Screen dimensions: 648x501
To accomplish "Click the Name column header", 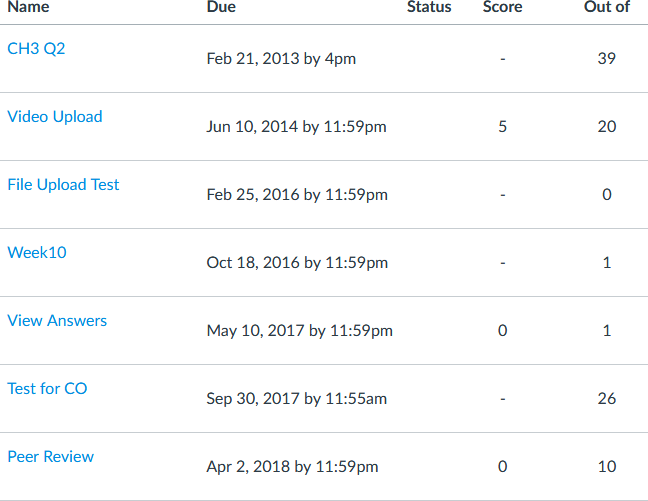I will [29, 7].
